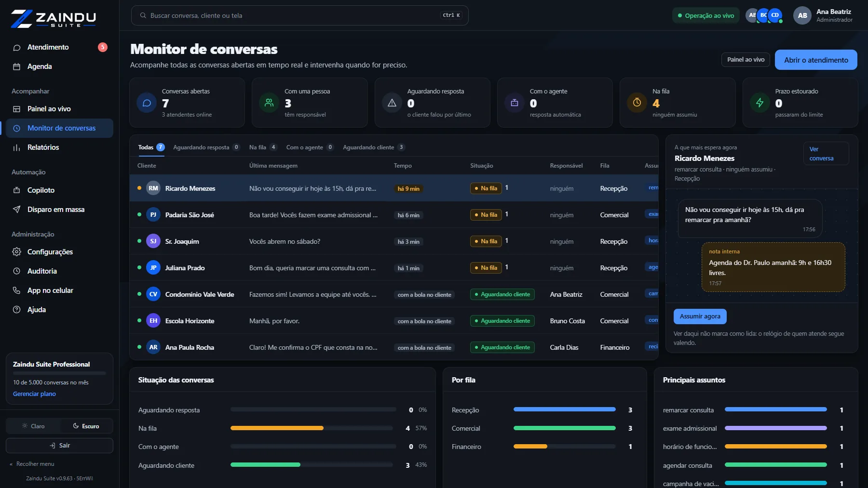This screenshot has width=868, height=488.
Task: Select the Com o agente tab
Action: click(310, 147)
